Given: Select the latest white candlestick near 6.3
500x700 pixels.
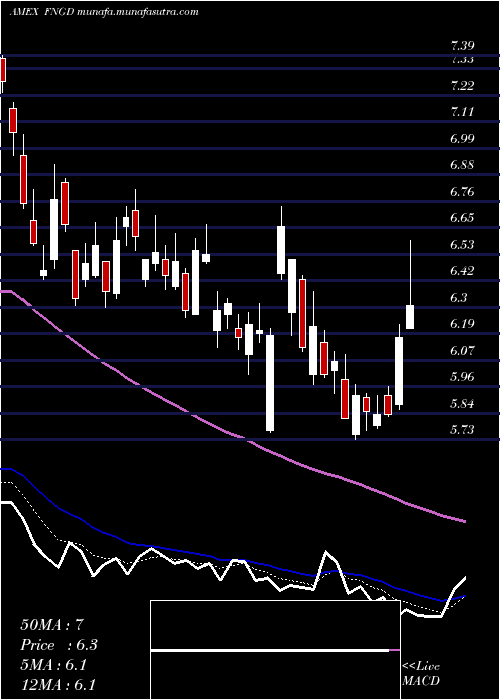Looking at the screenshot, I should pyautogui.click(x=410, y=317).
